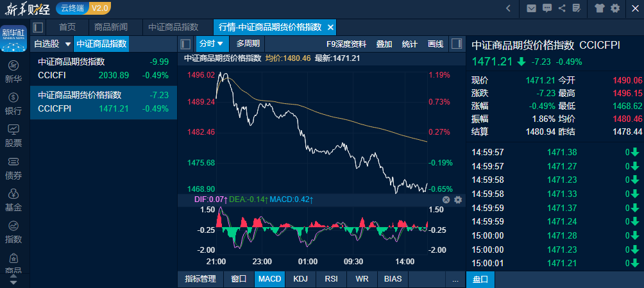Viewport: 644px width, 288px height.
Task: Switch to the 商品新闻 tab
Action: point(111,27)
